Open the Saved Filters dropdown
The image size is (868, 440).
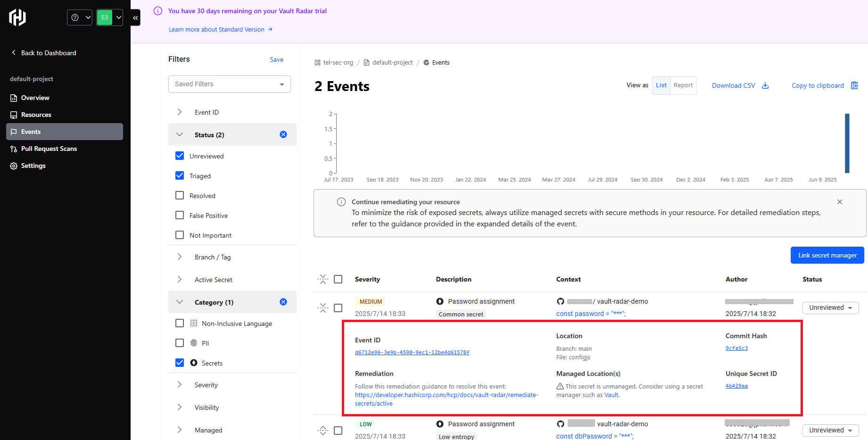[x=230, y=84]
